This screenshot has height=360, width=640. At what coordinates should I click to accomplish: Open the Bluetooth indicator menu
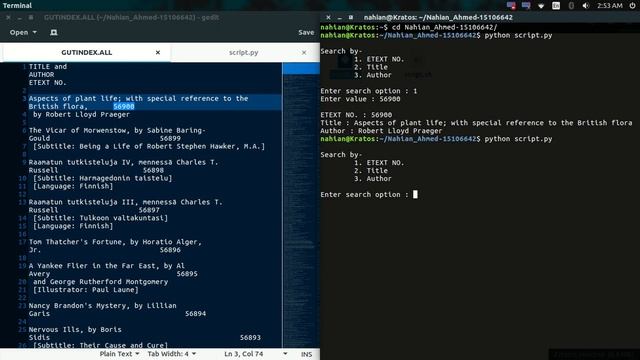571,6
